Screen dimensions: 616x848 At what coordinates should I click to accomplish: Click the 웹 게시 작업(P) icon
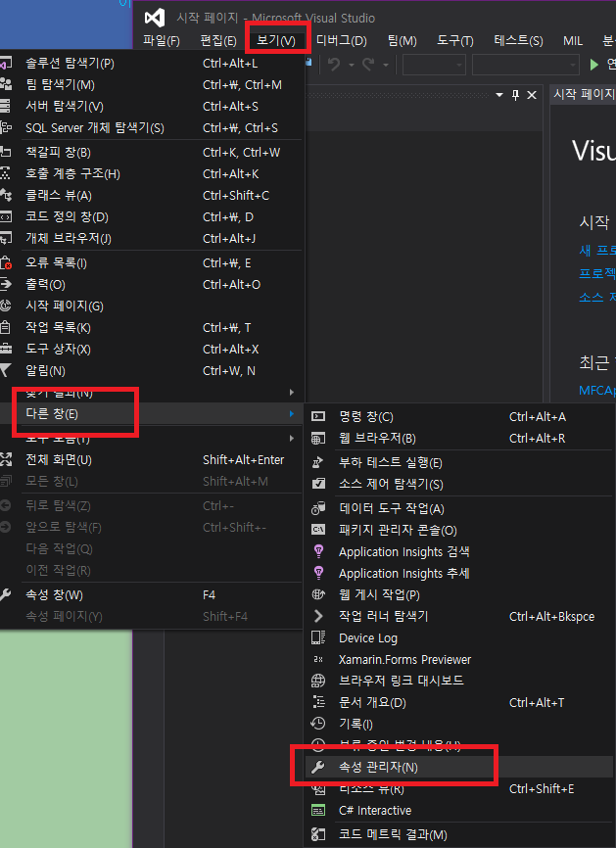click(318, 595)
